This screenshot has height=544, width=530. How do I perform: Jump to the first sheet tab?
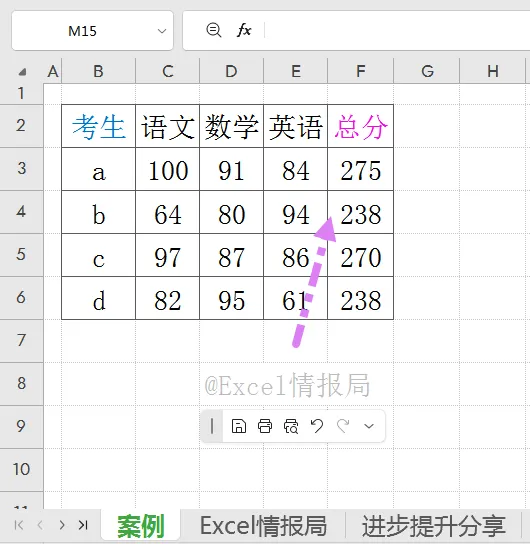click(x=19, y=525)
